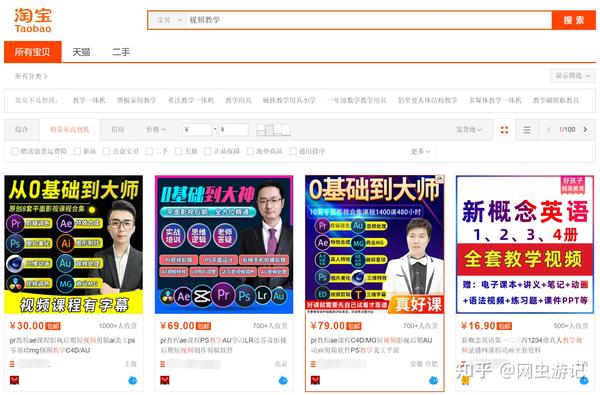The image size is (600, 395).
Task: Click 1000+人收货 count text
Action: 117,326
